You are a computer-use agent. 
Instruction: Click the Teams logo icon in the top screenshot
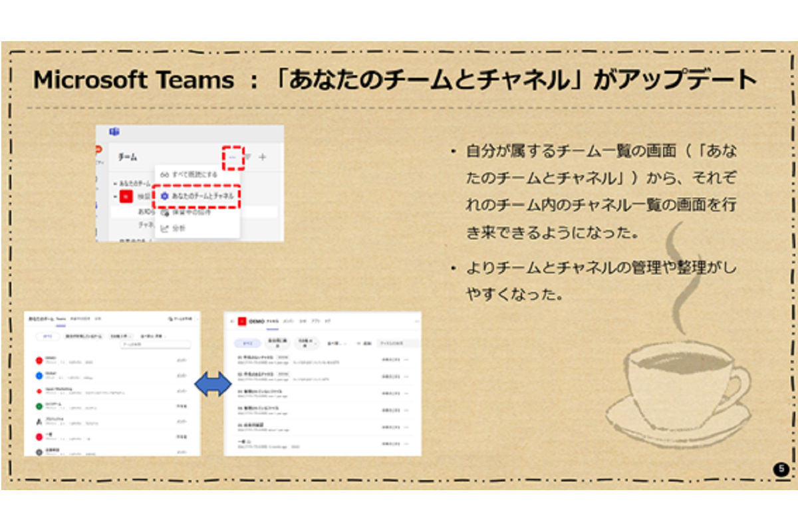114,132
